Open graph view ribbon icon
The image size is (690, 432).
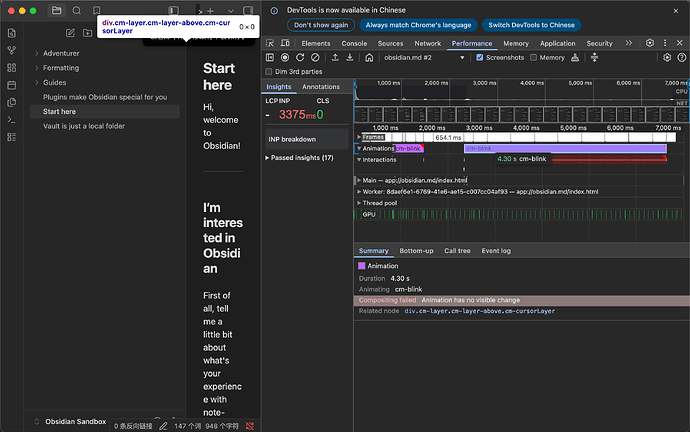(12, 51)
